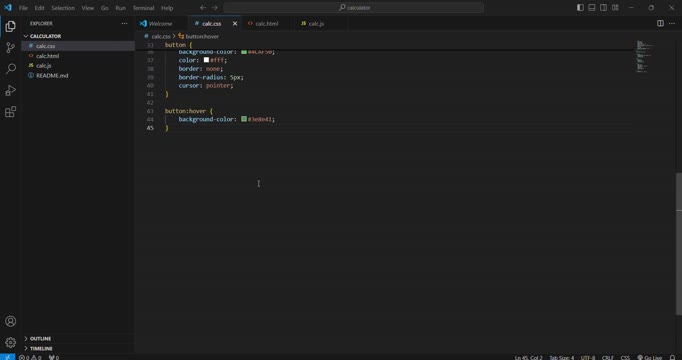682x360 pixels.
Task: Toggle the secondary side bar
Action: pyautogui.click(x=604, y=7)
